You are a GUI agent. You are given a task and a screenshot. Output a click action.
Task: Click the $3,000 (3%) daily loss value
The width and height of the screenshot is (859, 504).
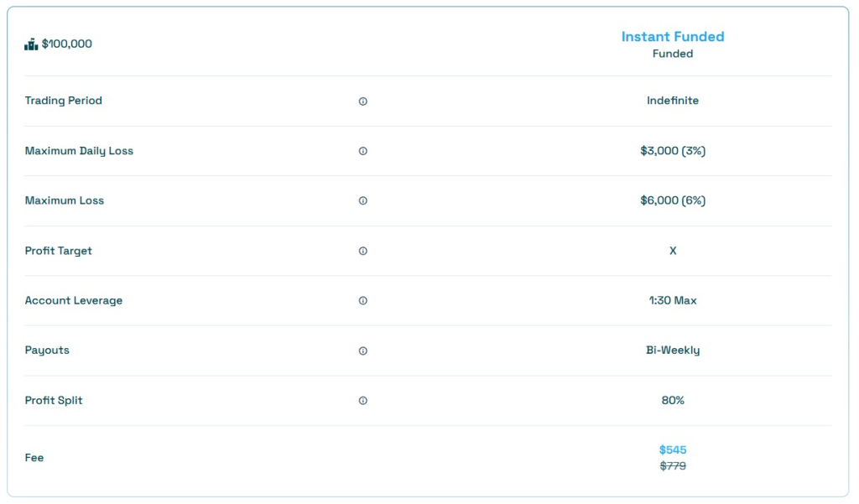point(673,151)
